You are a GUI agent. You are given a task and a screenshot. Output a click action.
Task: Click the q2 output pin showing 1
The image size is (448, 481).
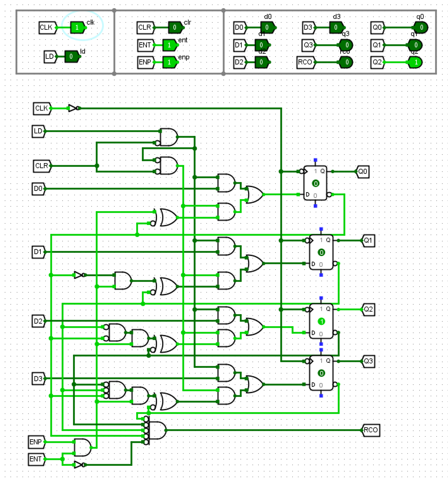tap(415, 62)
